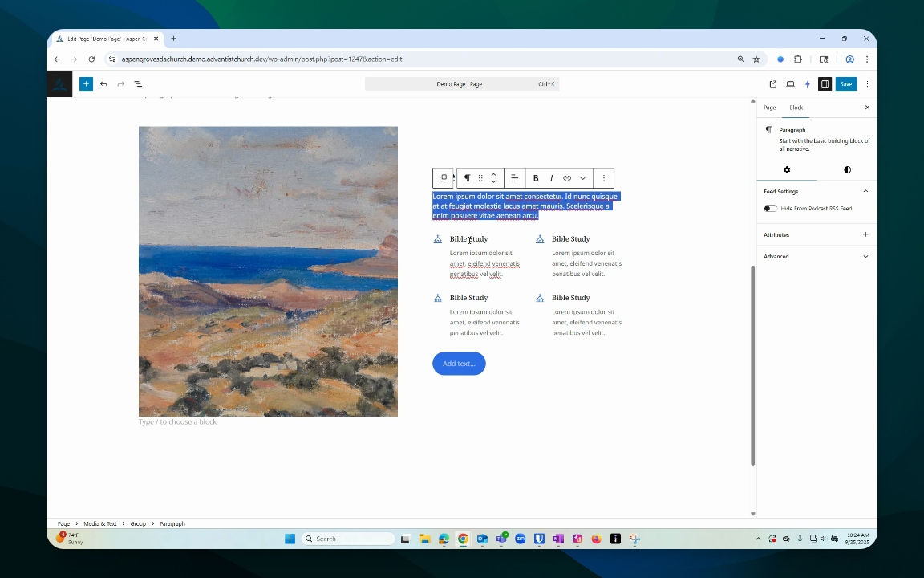
Task: Click the view page external link icon
Action: click(773, 84)
